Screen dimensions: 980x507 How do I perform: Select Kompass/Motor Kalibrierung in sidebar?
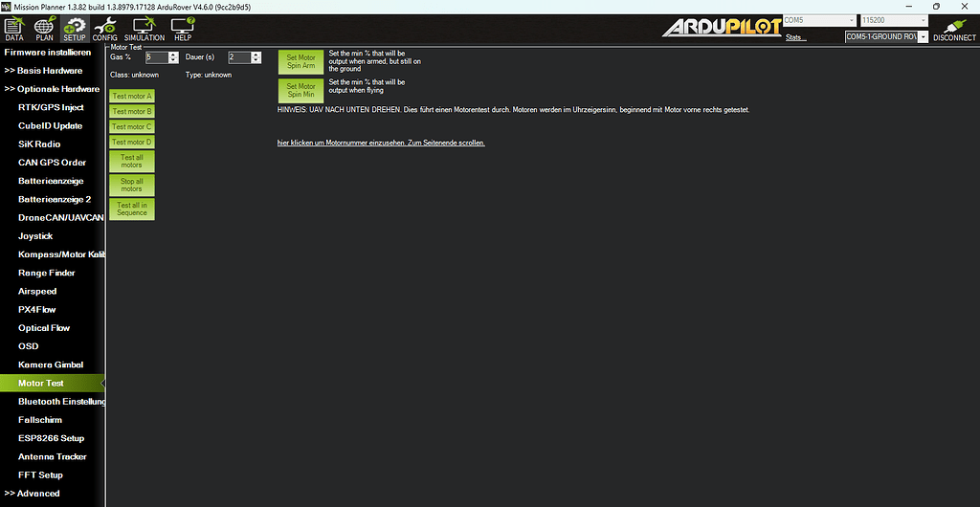60,254
